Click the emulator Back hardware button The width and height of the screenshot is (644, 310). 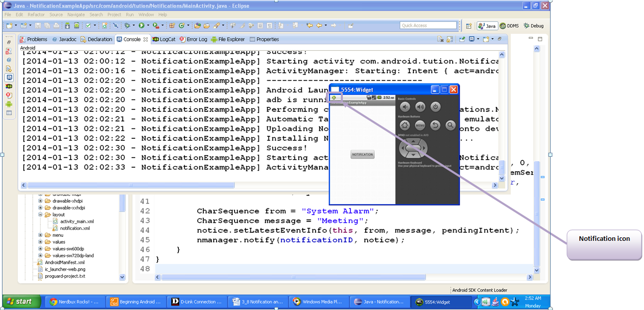coord(435,126)
